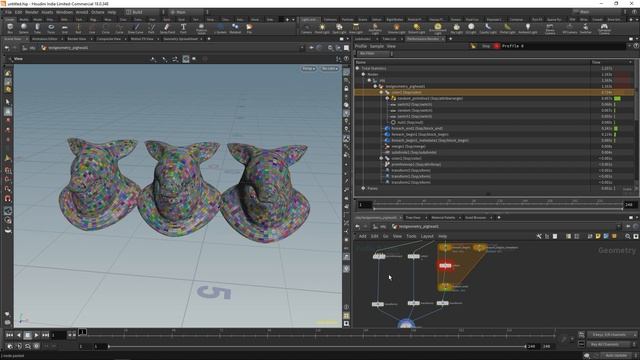
Task: Select the Spray Paint shelf tool
Action: (167, 28)
